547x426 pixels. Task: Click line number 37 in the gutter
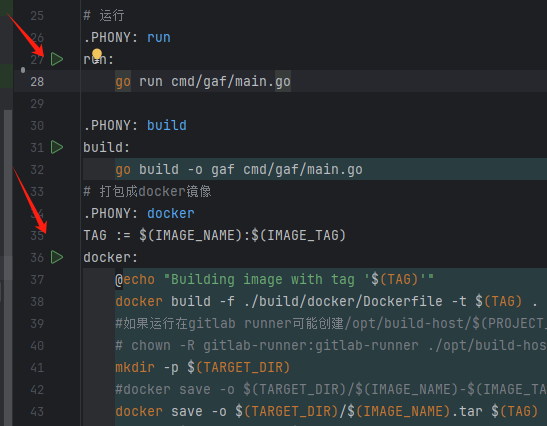pyautogui.click(x=37, y=280)
